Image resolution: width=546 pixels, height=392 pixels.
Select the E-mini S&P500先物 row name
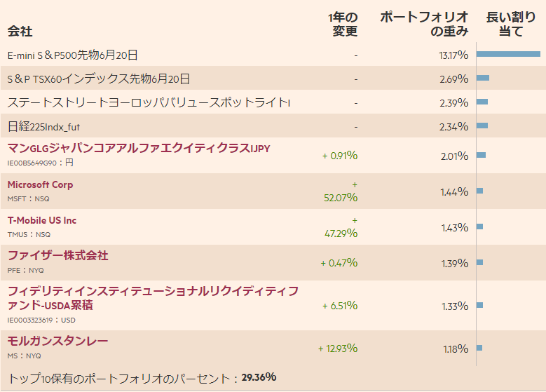pos(72,55)
